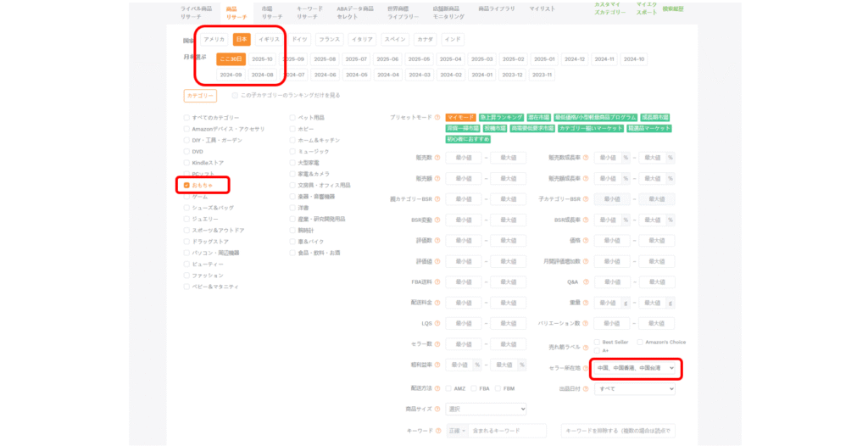Screen dimensions: 868x446
Task: Select the orange マイモード preset tag
Action: coord(460,117)
